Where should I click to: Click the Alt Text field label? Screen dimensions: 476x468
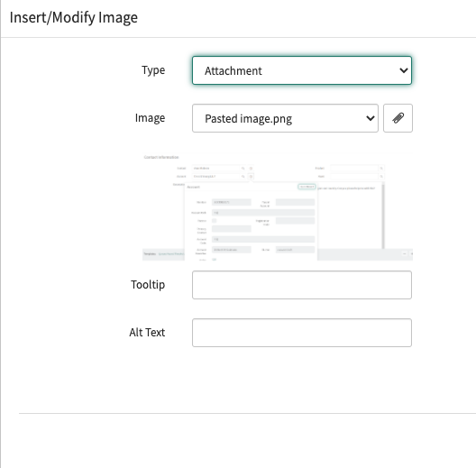pyautogui.click(x=147, y=333)
